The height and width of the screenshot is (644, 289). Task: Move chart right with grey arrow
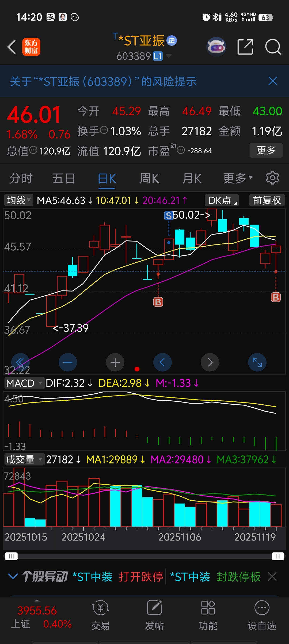[210, 362]
